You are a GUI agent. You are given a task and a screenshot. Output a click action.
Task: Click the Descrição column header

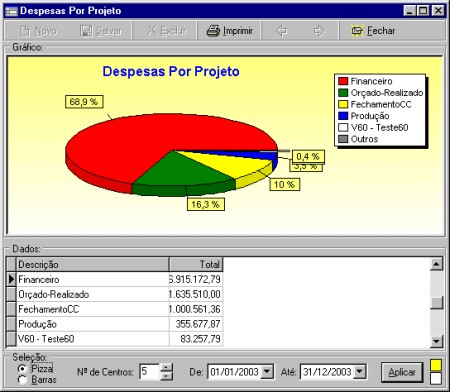(x=92, y=265)
